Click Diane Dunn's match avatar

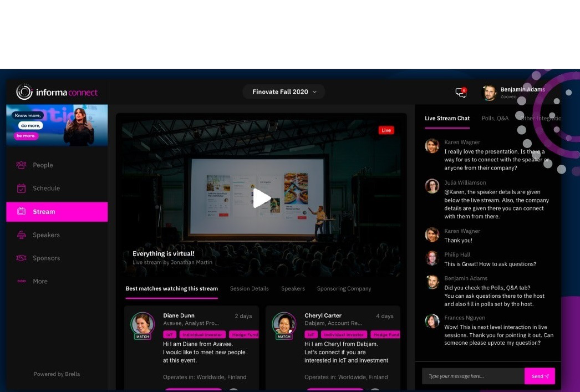click(x=143, y=324)
